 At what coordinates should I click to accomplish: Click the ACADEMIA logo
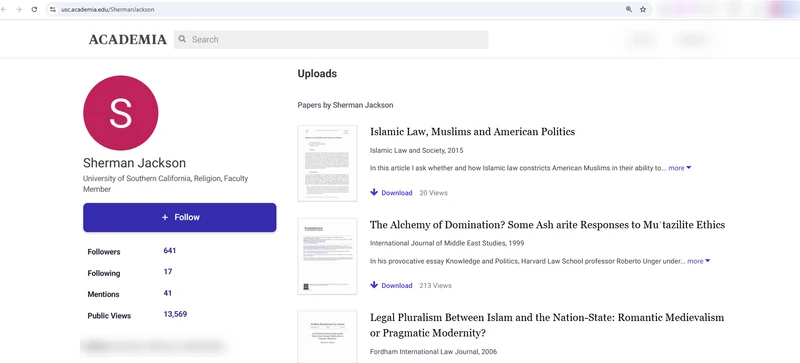[x=128, y=39]
